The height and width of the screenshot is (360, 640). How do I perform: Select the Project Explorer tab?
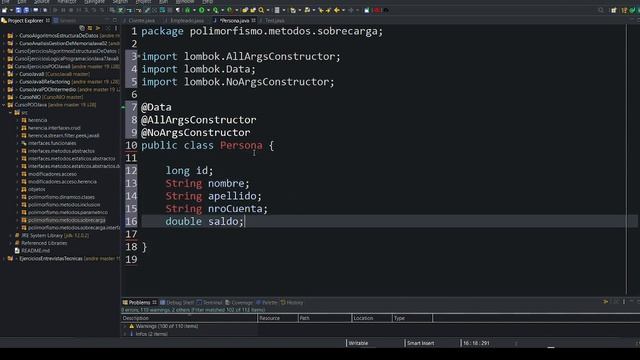25,20
